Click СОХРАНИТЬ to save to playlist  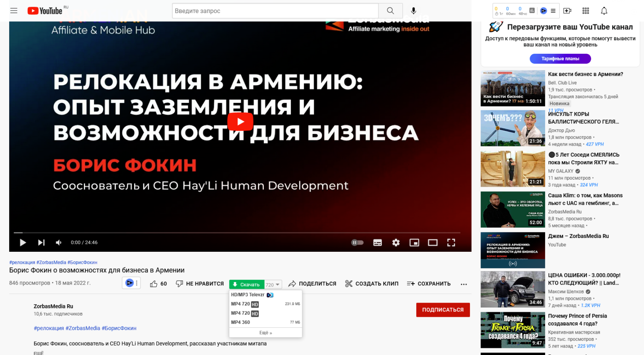coord(428,284)
